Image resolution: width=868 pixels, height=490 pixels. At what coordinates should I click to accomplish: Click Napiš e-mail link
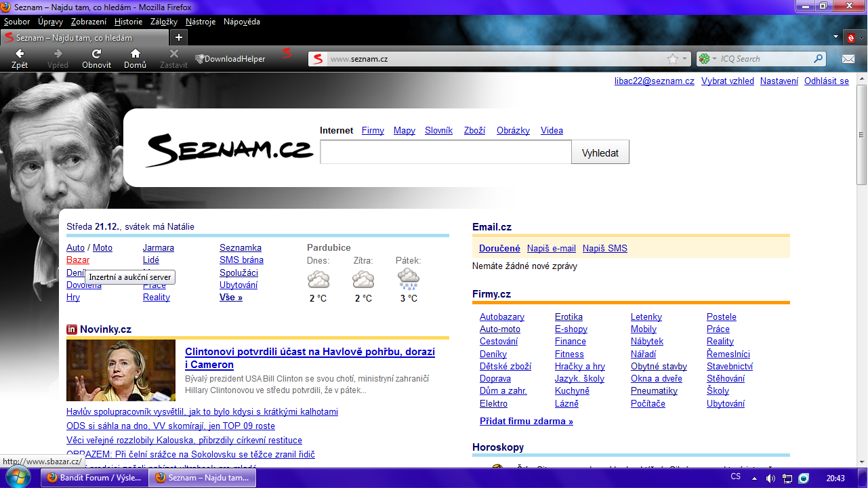click(552, 248)
